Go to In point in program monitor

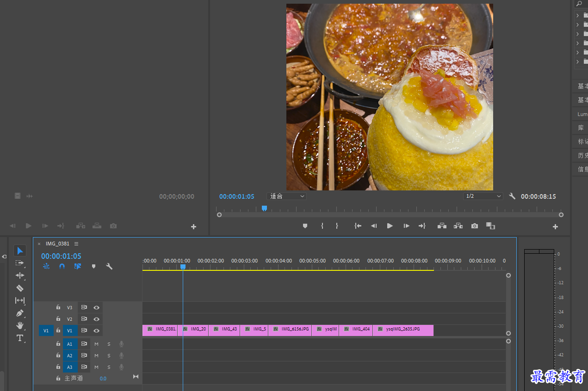pyautogui.click(x=358, y=226)
